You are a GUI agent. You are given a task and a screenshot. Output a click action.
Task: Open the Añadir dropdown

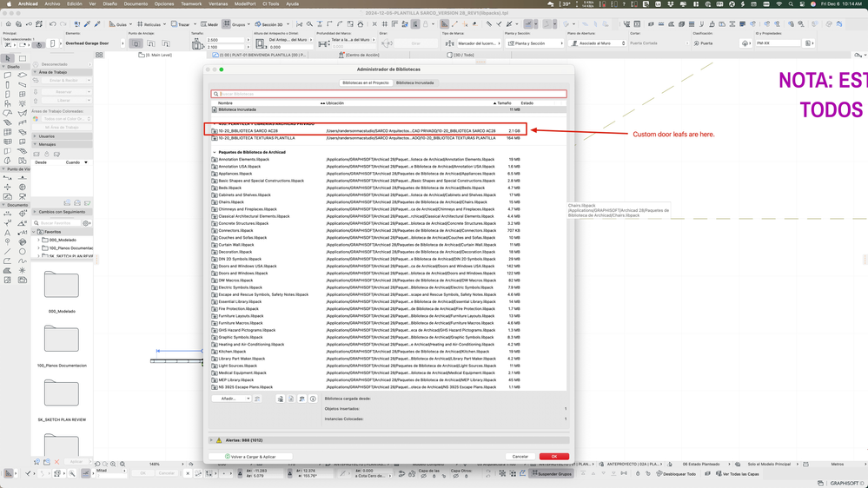point(232,399)
